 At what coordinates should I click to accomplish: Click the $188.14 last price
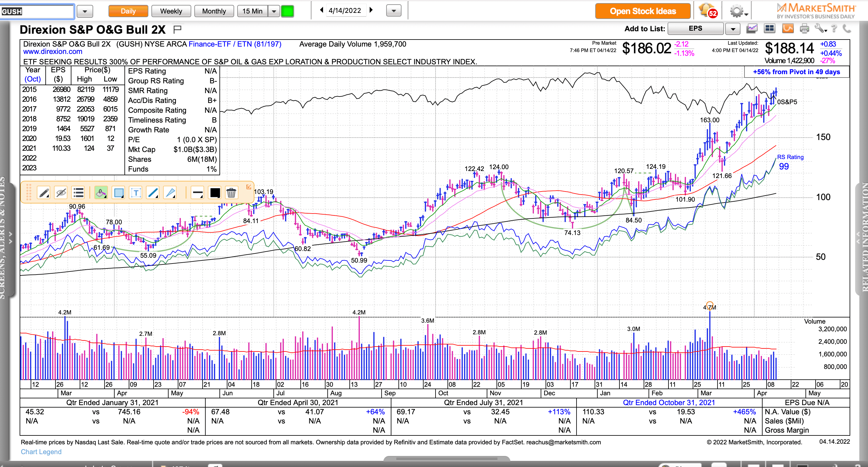click(789, 48)
